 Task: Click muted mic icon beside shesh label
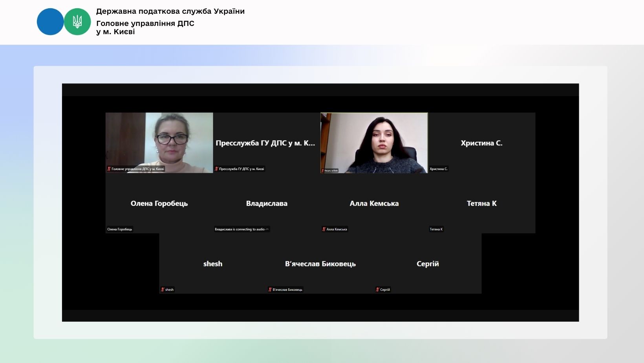(163, 290)
